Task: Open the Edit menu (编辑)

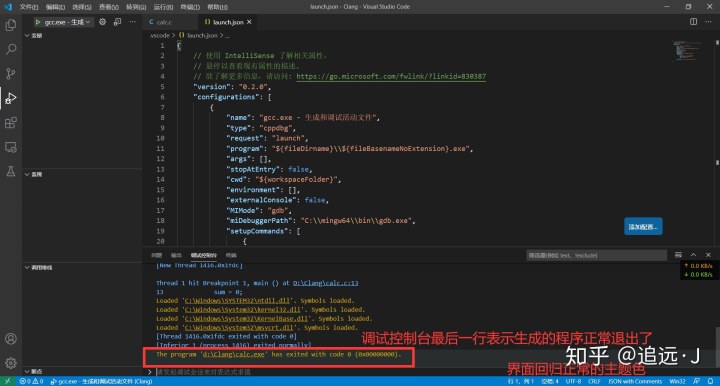Action: 56,7
